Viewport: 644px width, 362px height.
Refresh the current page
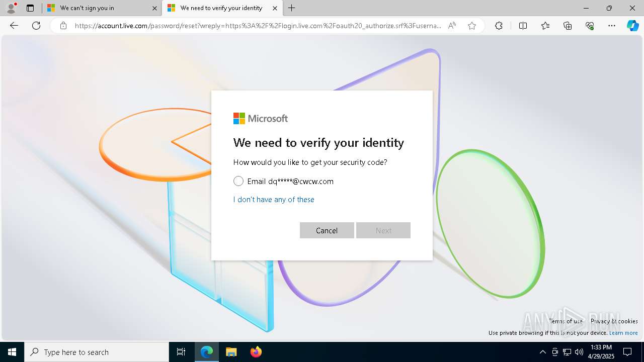pos(36,26)
